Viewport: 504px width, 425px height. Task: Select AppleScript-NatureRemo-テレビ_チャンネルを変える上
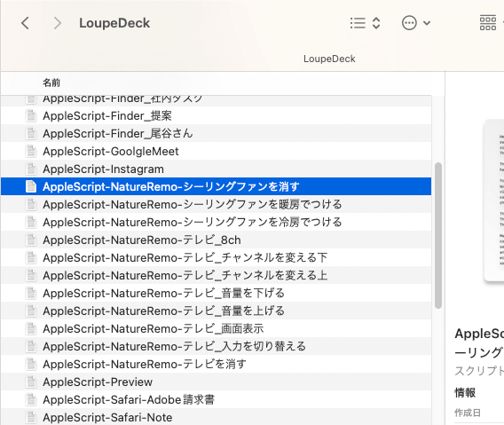point(216,275)
